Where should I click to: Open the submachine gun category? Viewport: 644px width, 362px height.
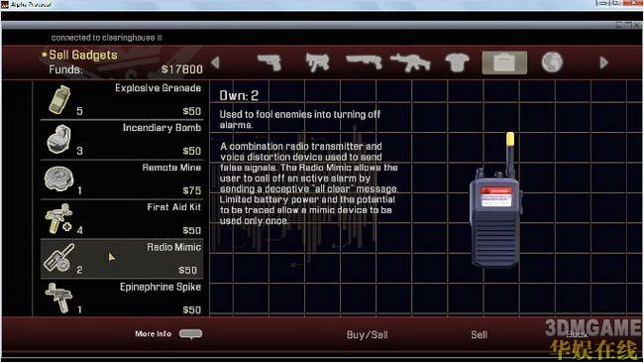tap(317, 62)
